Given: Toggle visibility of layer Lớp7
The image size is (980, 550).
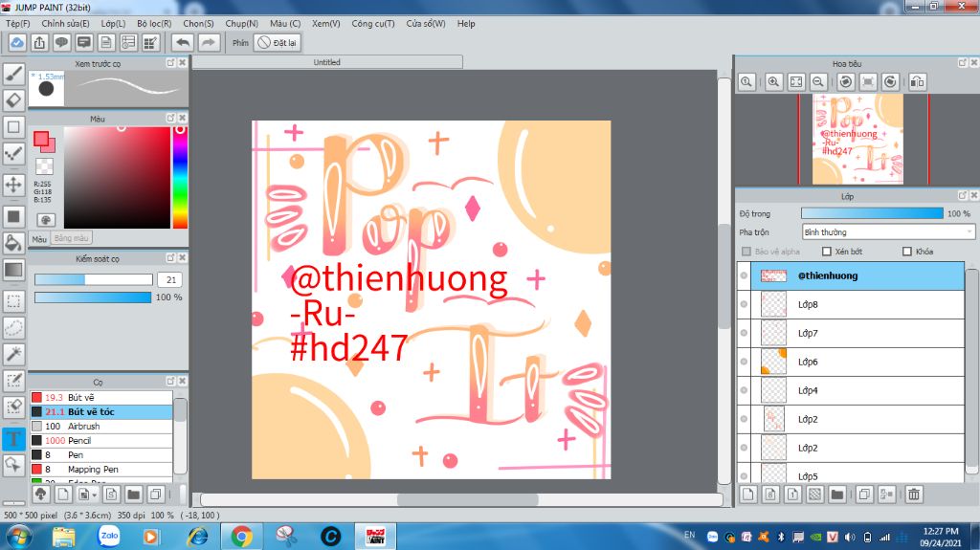Looking at the screenshot, I should point(744,333).
